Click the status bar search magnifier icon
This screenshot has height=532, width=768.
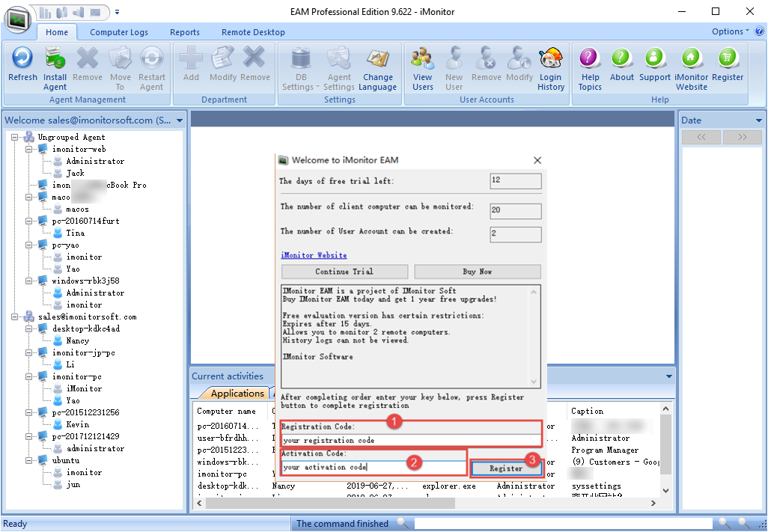click(402, 523)
